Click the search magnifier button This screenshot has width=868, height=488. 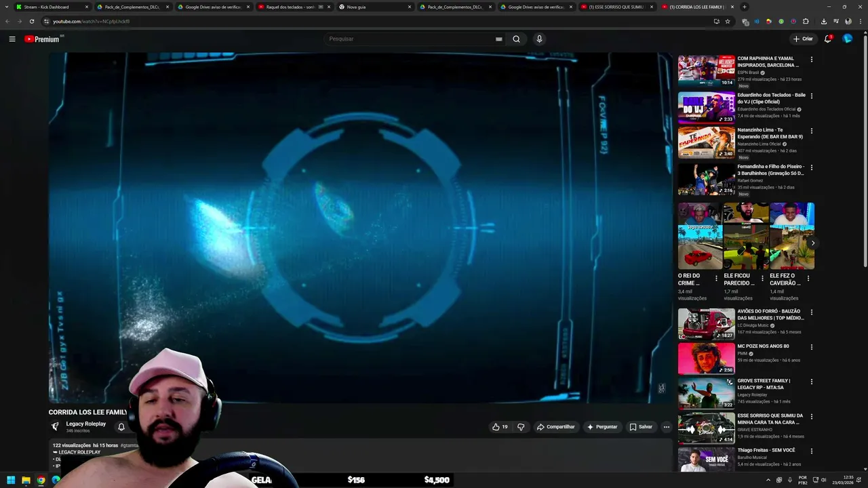516,39
